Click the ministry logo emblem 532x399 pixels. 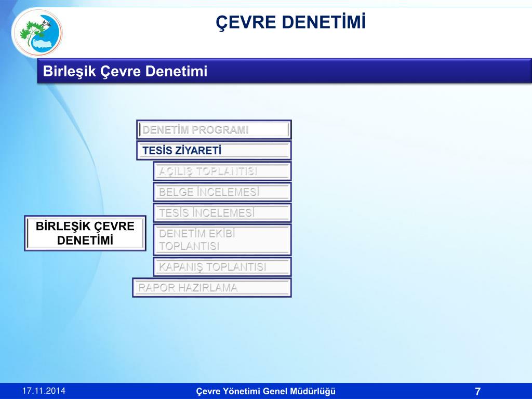pyautogui.click(x=37, y=33)
